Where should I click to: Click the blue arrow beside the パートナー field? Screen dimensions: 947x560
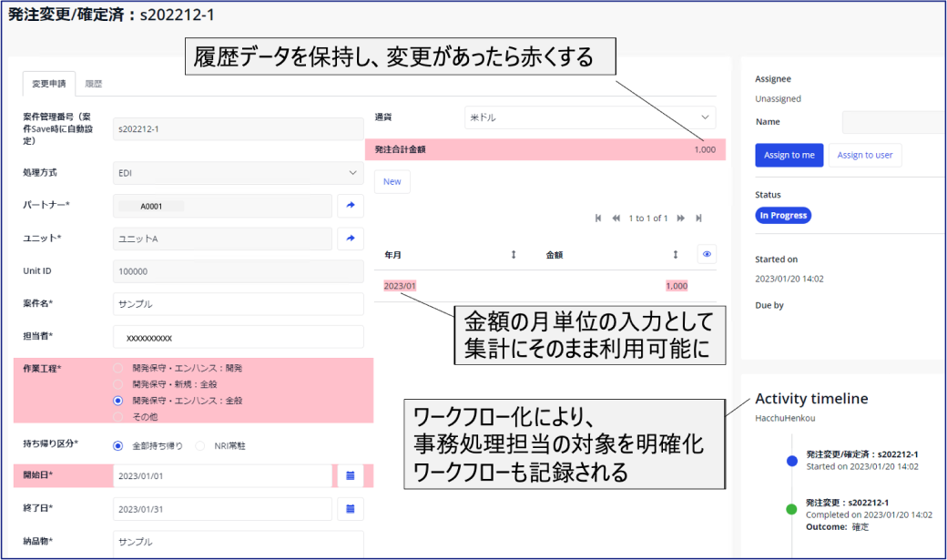[352, 206]
